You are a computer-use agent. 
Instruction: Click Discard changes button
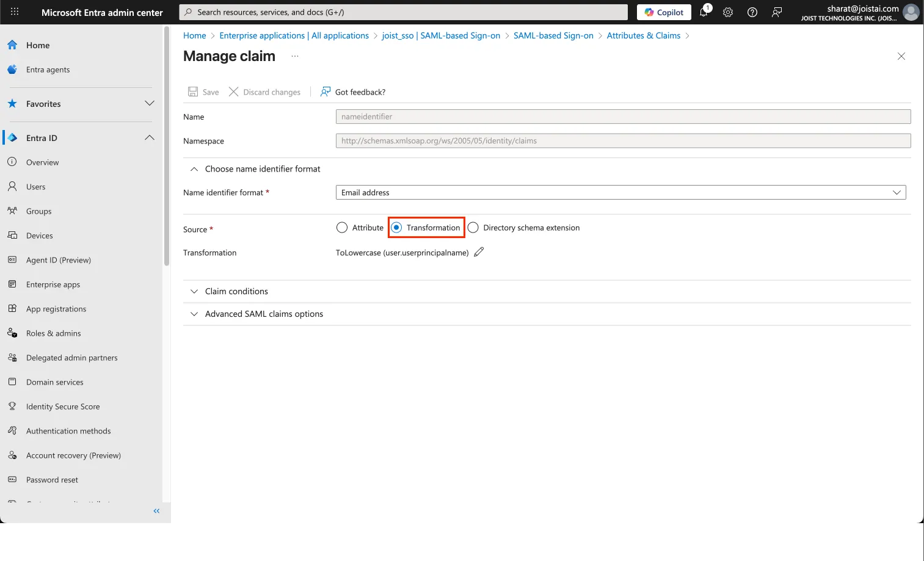click(x=264, y=92)
